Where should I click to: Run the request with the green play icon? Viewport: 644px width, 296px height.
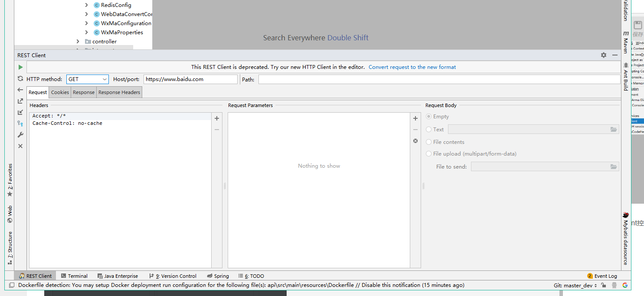(20, 67)
